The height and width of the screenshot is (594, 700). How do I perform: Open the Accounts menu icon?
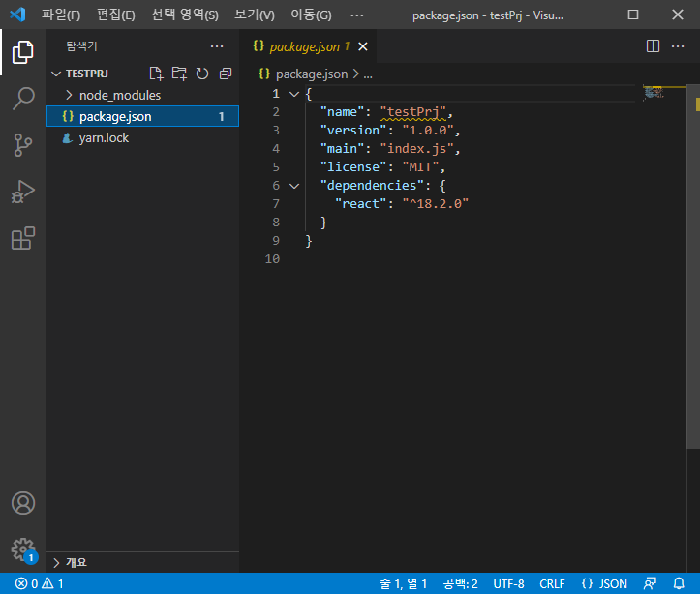[23, 503]
